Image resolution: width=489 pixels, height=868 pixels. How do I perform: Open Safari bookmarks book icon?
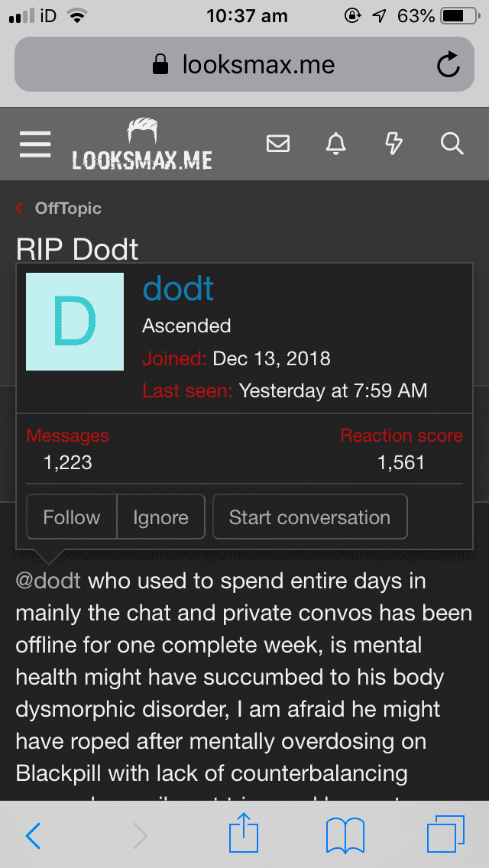345,834
